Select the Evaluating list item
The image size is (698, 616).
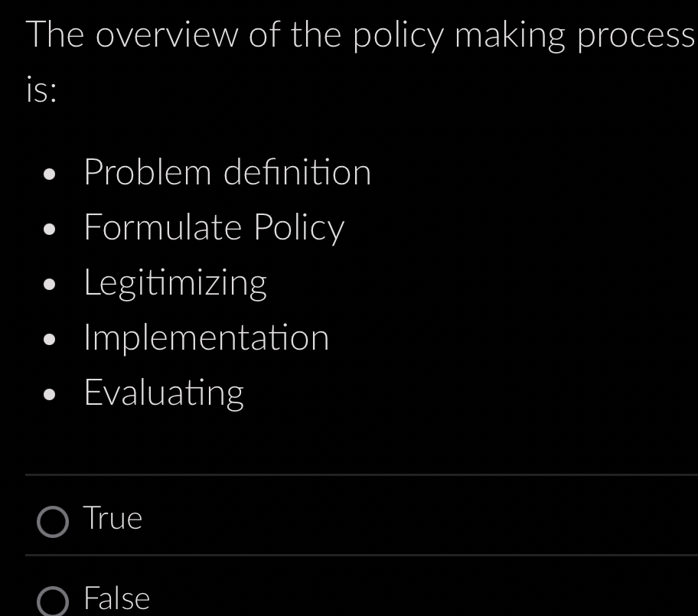pyautogui.click(x=163, y=393)
